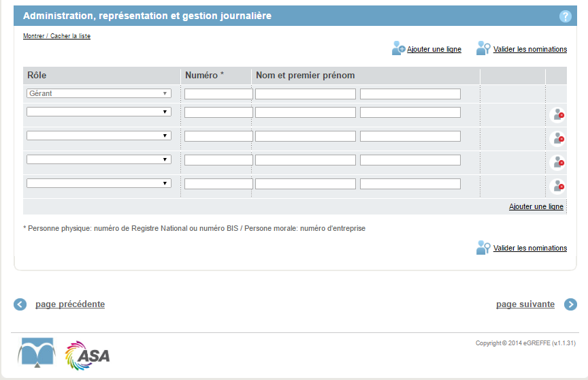This screenshot has width=588, height=380.
Task: Open the help question mark icon
Action: pyautogui.click(x=565, y=16)
